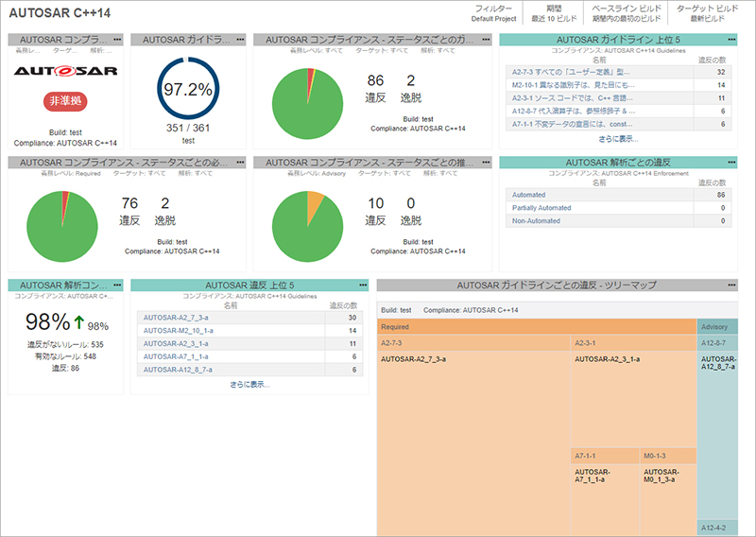
Task: Open options menu of ステータスごとの推... widget
Action: 486,162
